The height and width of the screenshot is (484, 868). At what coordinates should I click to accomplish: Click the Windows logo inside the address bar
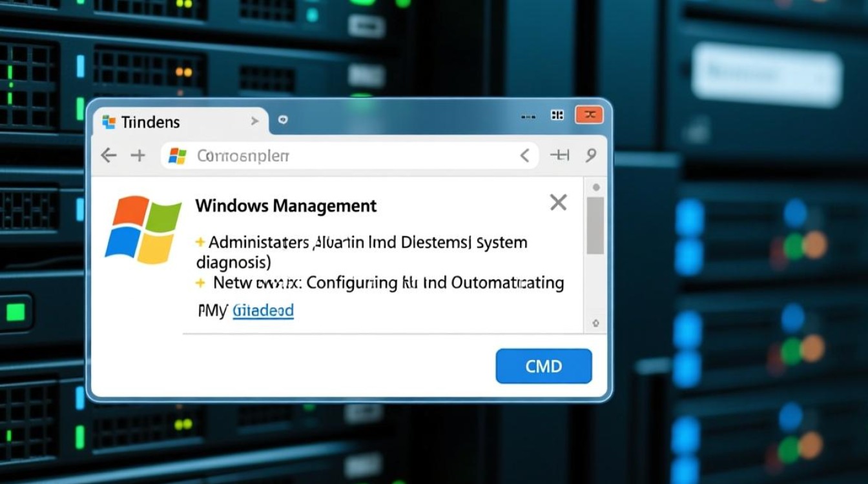[x=177, y=156]
